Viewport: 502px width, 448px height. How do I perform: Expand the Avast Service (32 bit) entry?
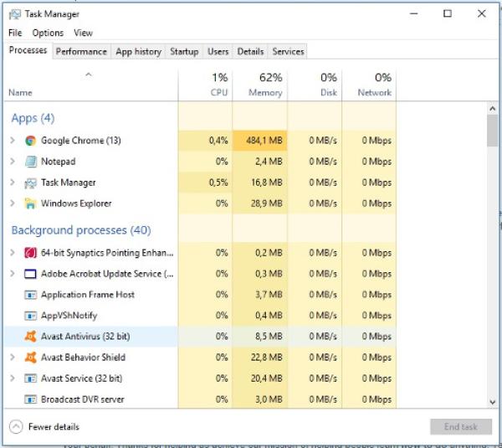13,378
